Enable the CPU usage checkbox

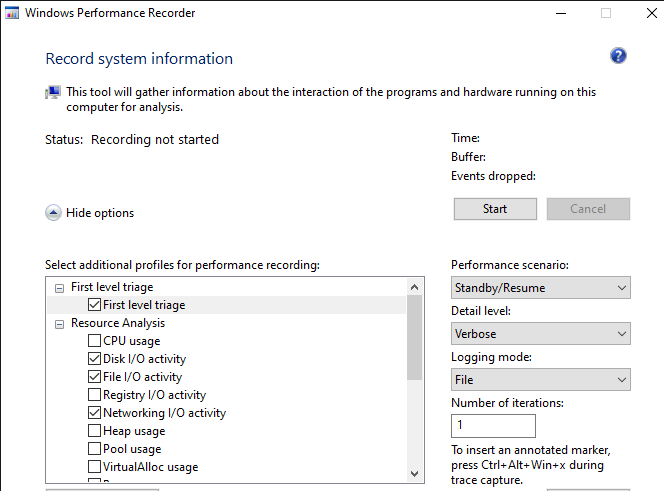pos(94,341)
